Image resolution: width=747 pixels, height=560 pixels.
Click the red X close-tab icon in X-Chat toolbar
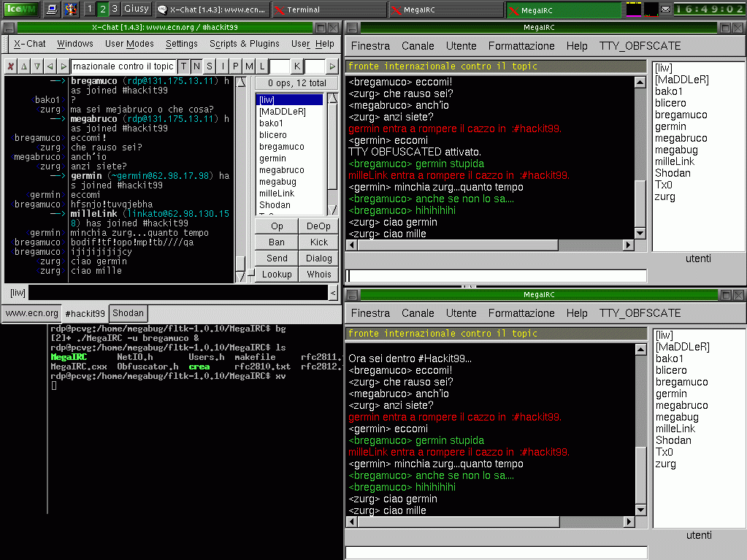pyautogui.click(x=10, y=66)
